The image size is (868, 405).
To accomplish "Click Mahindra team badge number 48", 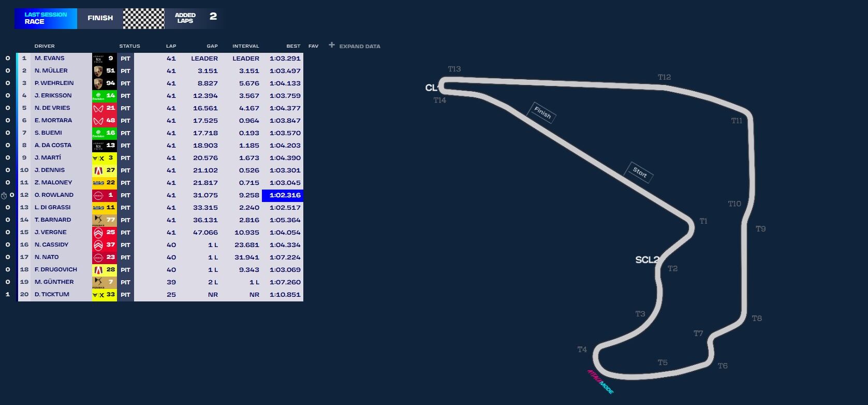I will tap(104, 121).
